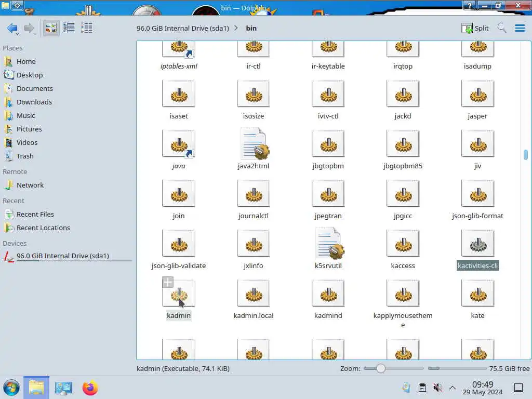532x399 pixels.
Task: Select the kaccess executable icon
Action: point(403,244)
